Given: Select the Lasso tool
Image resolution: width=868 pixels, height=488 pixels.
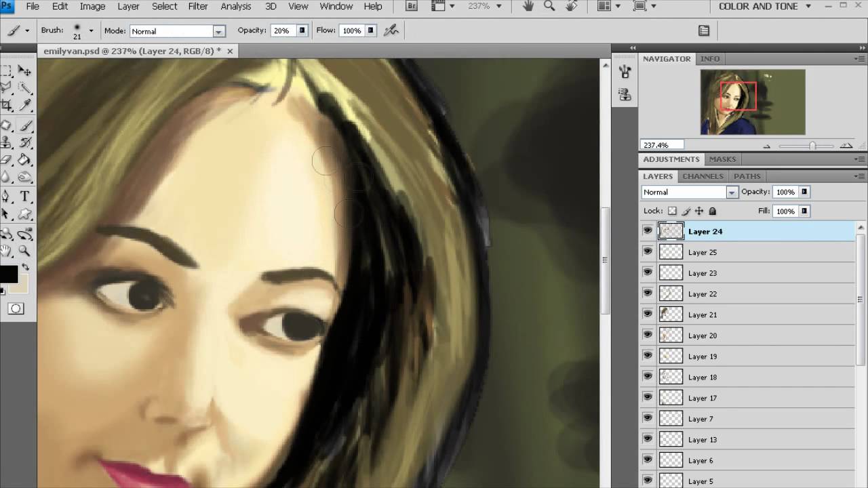Looking at the screenshot, I should [x=6, y=88].
